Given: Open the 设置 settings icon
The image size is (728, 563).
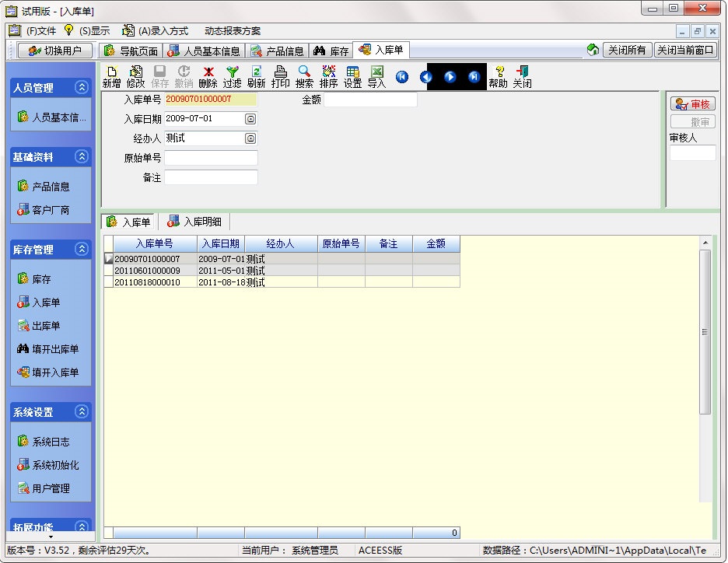Looking at the screenshot, I should tap(352, 76).
